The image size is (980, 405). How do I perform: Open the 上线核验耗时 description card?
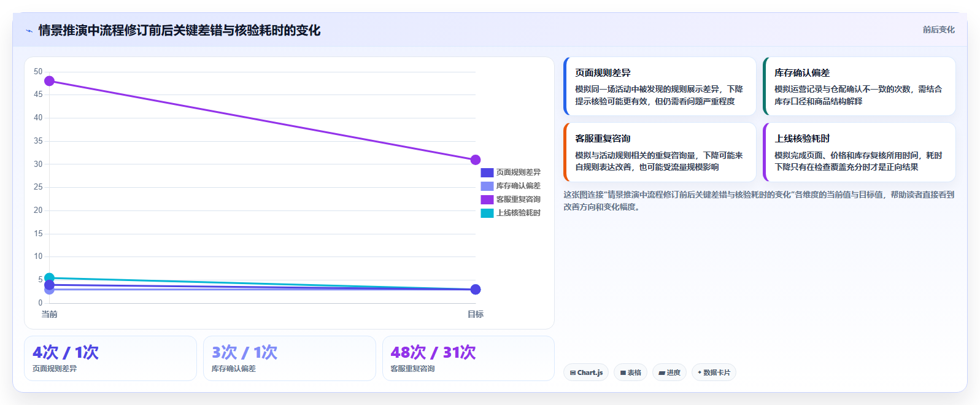(x=859, y=152)
